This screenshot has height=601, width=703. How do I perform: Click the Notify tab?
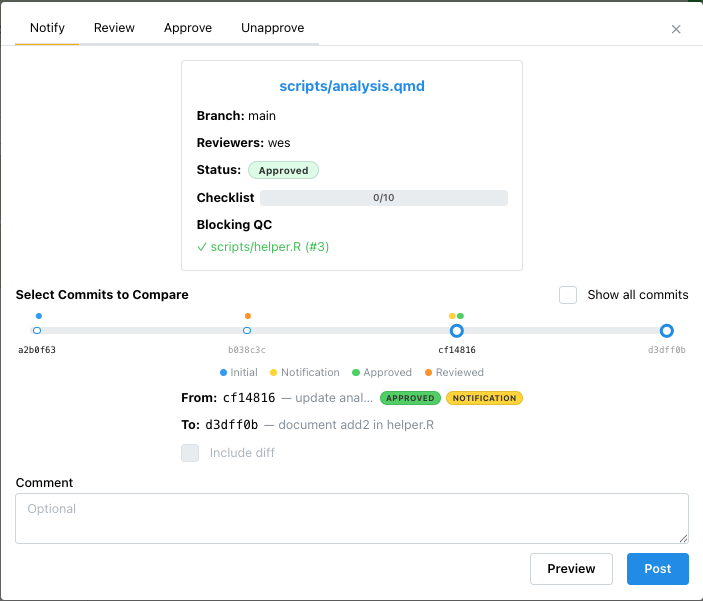[x=47, y=28]
